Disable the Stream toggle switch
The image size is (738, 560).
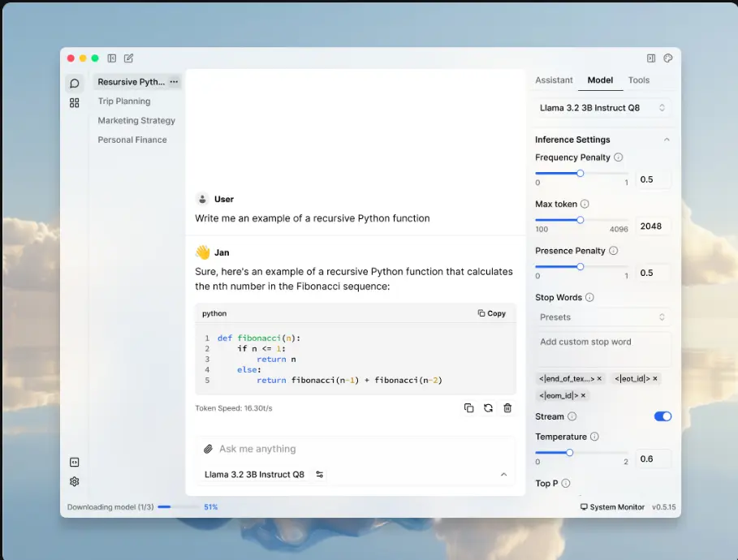662,416
